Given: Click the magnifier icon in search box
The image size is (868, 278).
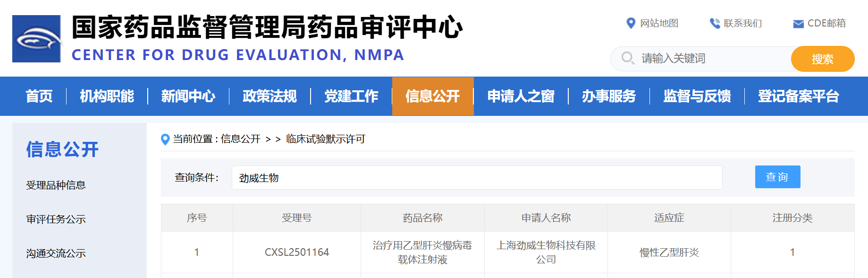Looking at the screenshot, I should click(627, 58).
